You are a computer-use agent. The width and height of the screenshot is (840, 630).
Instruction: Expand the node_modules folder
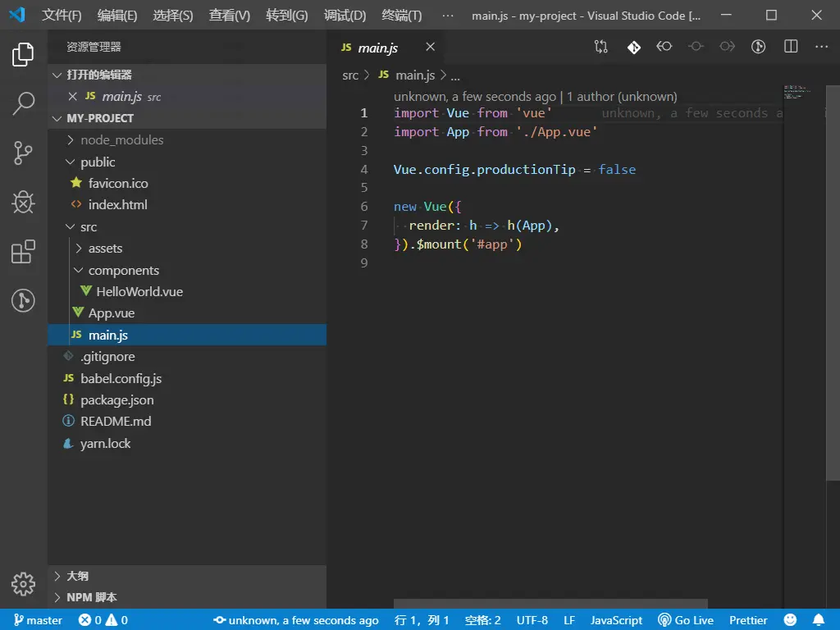tap(187, 139)
